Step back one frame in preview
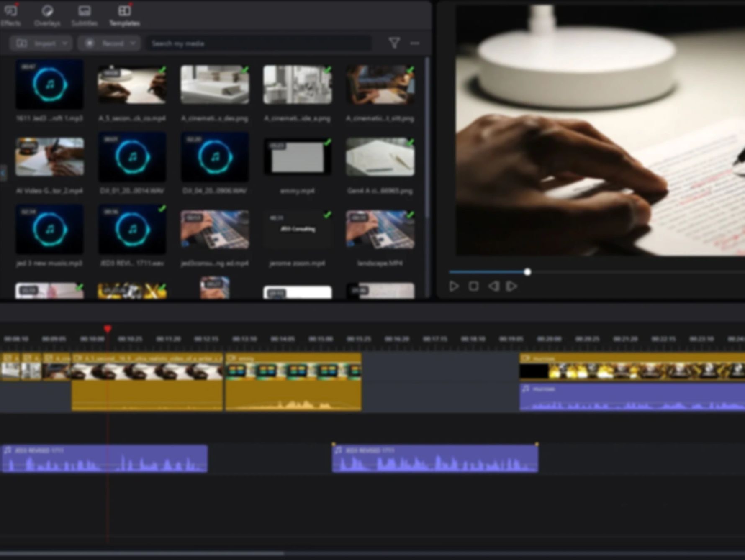745x560 pixels. tap(493, 286)
